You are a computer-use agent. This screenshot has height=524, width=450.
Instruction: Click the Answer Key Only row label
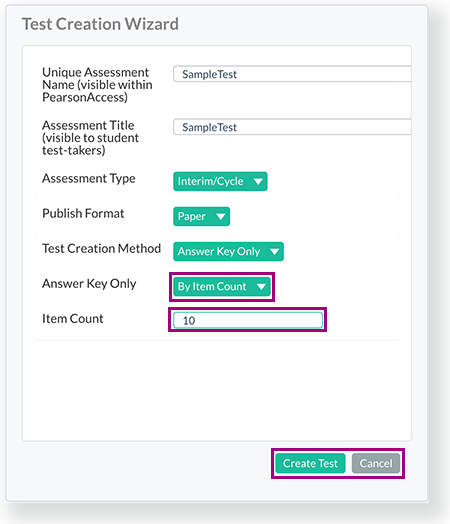click(89, 284)
